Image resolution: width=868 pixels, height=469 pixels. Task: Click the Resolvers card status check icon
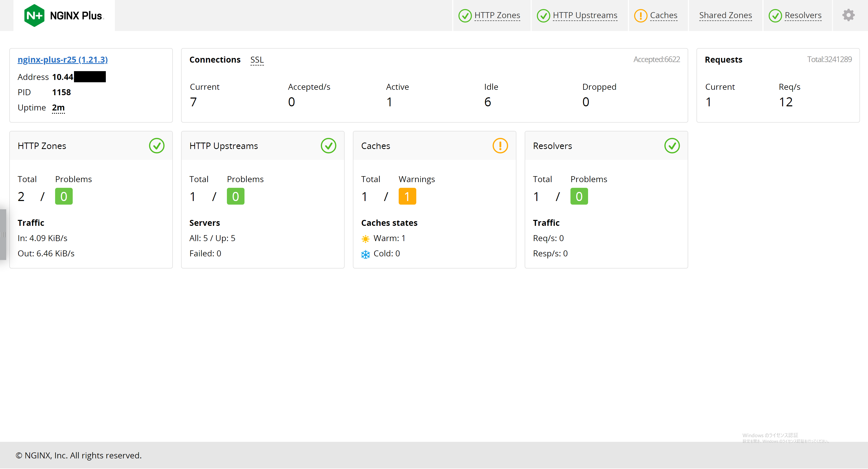point(672,146)
